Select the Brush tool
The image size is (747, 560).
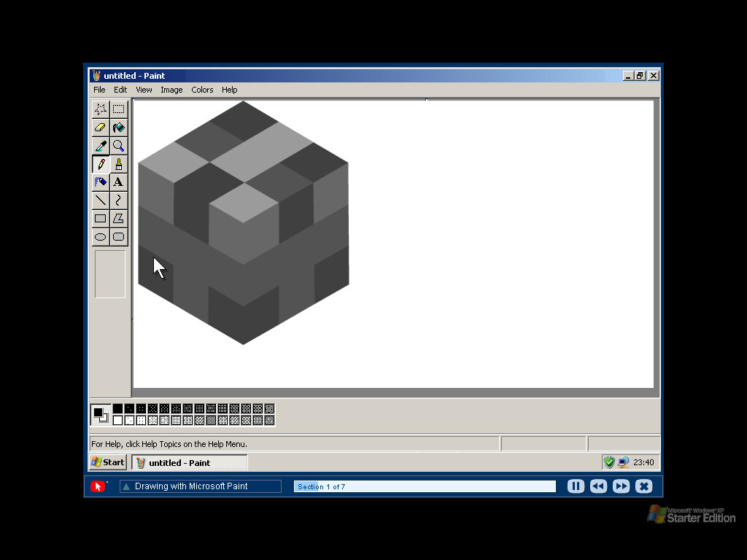coord(118,164)
